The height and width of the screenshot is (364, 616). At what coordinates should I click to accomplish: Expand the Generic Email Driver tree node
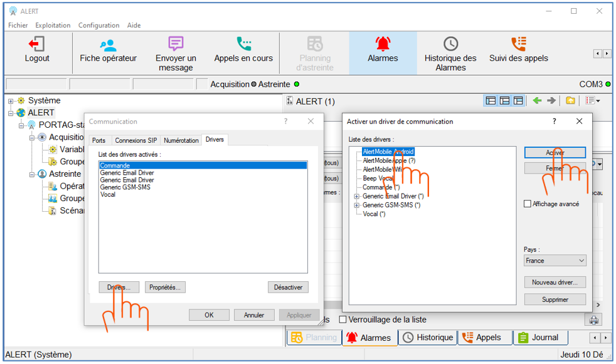click(x=357, y=196)
